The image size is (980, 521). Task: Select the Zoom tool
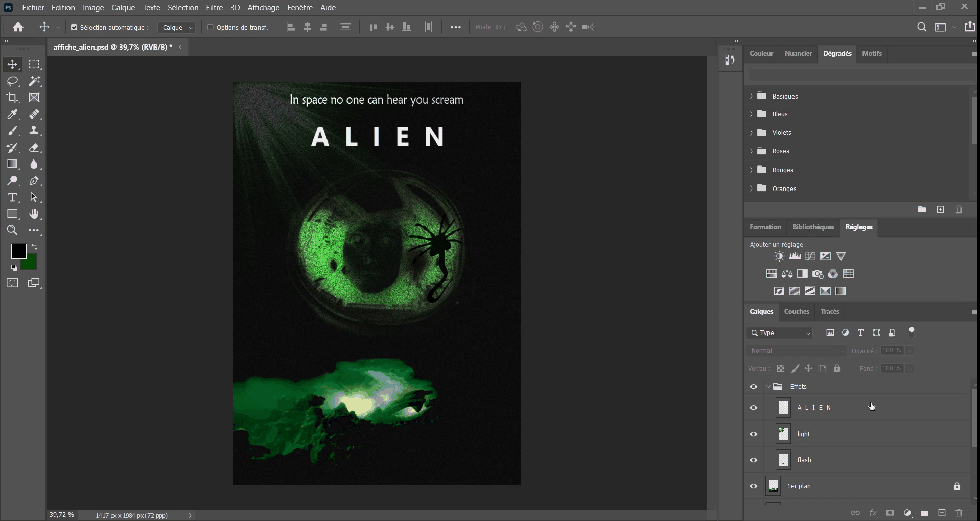[x=12, y=230]
